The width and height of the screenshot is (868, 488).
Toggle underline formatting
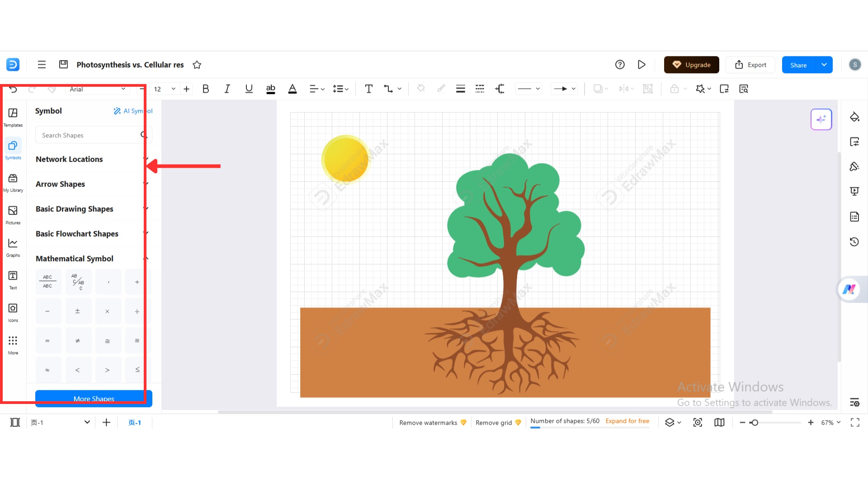[x=249, y=89]
